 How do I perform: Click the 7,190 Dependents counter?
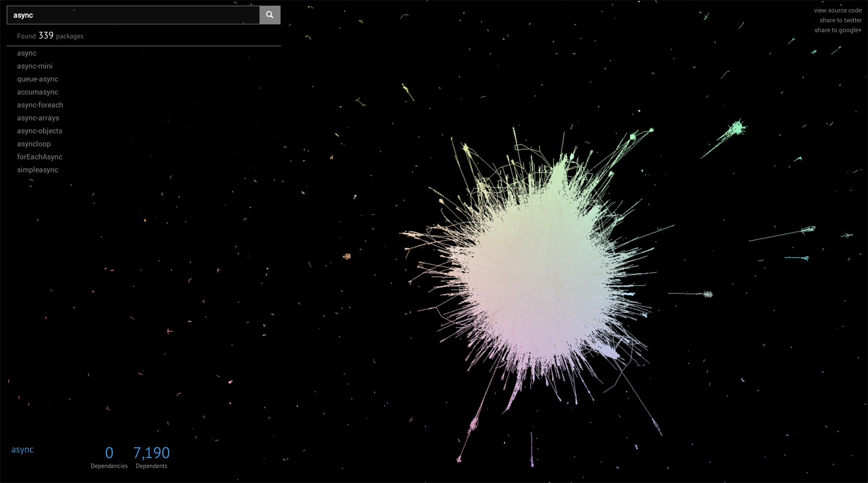(x=151, y=457)
